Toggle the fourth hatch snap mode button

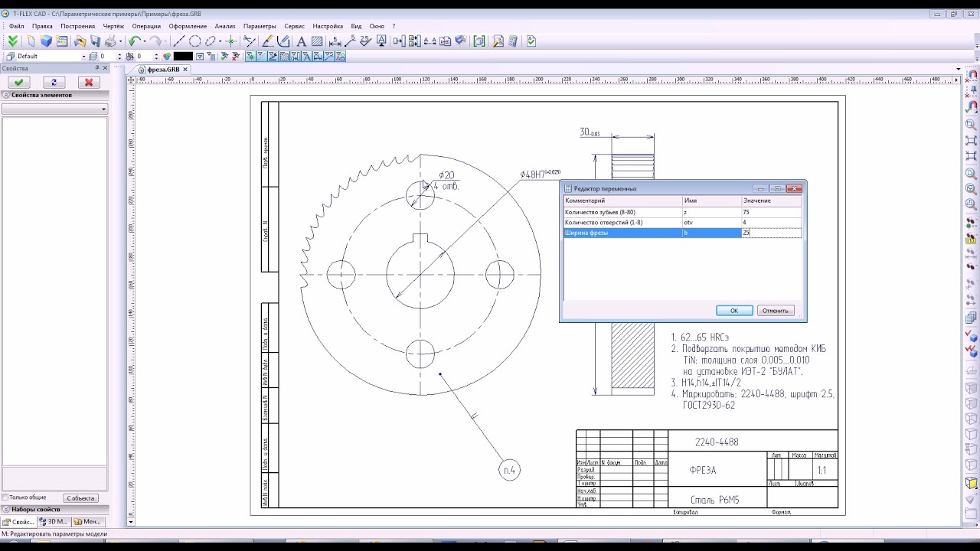pos(284,56)
